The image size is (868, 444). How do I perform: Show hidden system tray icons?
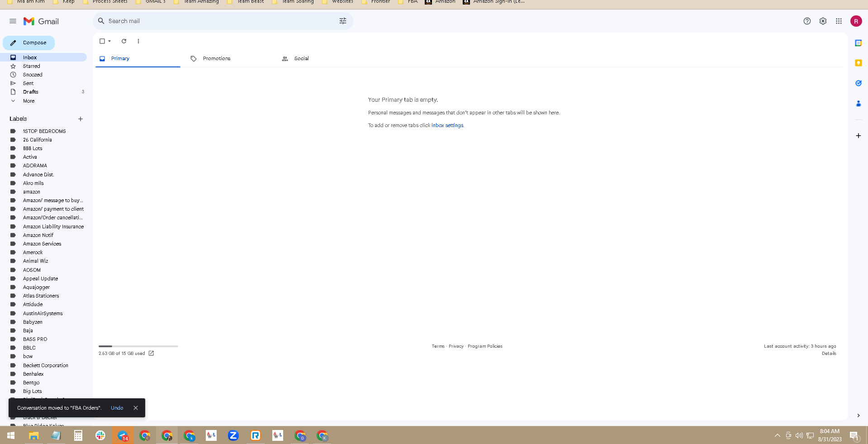(x=777, y=435)
